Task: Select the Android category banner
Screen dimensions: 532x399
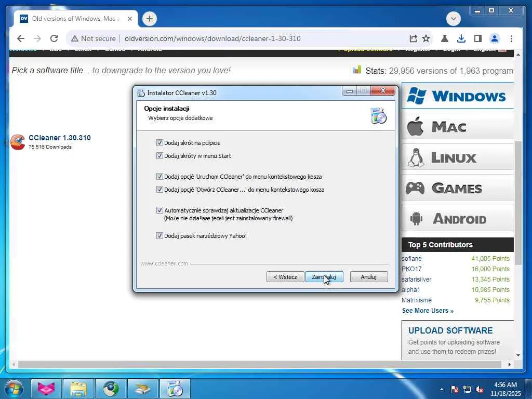Action: pos(457,218)
